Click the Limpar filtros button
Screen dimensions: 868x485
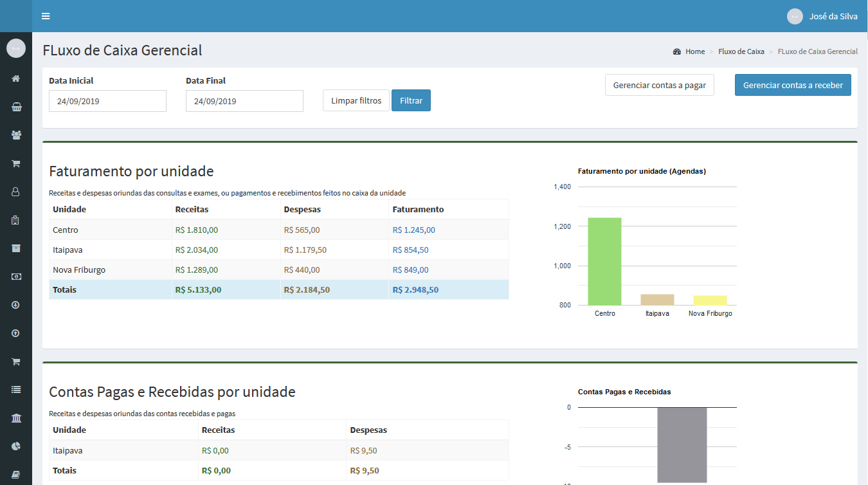(356, 100)
